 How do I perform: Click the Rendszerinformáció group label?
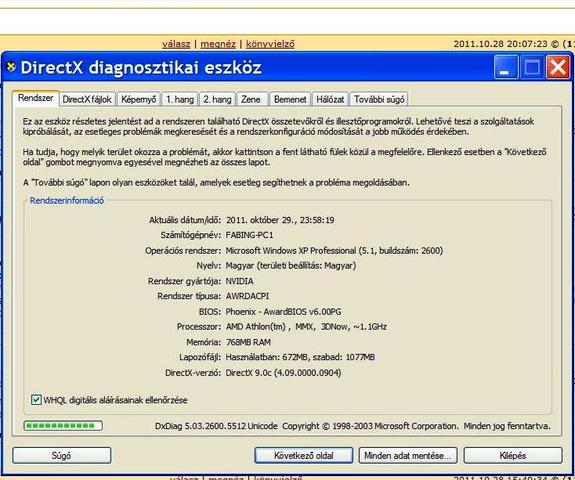[67, 201]
